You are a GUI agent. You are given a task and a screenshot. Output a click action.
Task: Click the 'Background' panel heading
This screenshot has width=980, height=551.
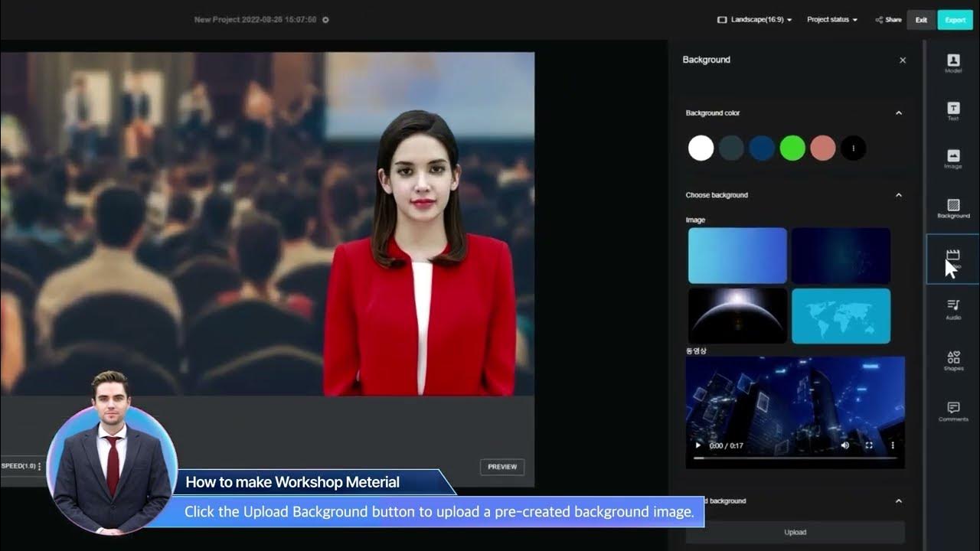click(706, 60)
